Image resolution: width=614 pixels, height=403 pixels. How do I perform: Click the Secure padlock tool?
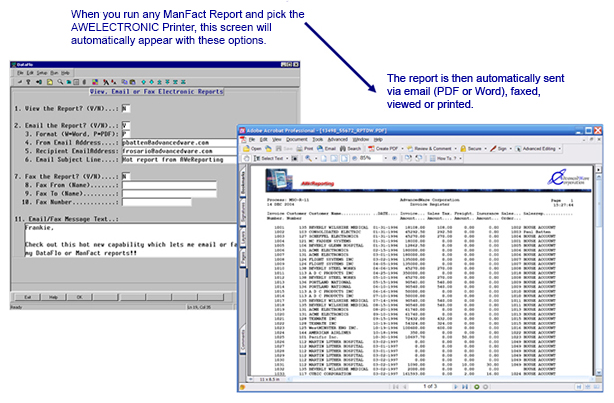point(471,148)
